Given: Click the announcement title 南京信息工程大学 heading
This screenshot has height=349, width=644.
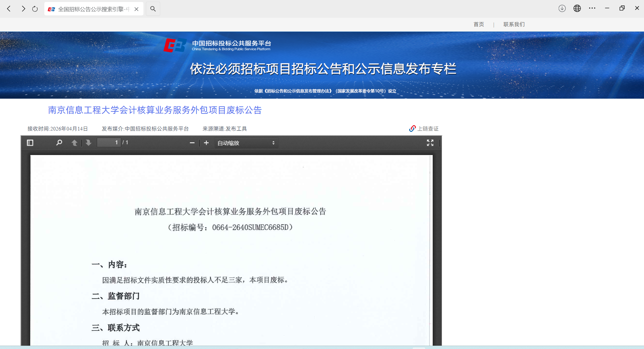Looking at the screenshot, I should coord(155,110).
